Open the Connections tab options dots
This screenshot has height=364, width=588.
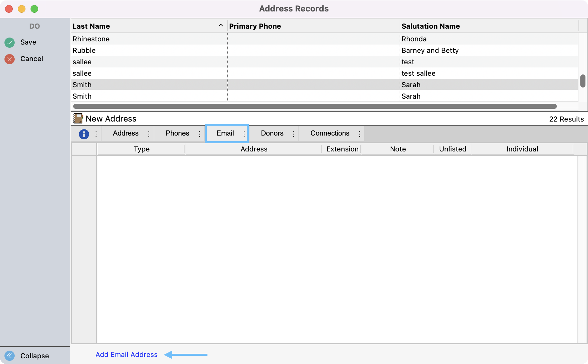click(x=360, y=134)
